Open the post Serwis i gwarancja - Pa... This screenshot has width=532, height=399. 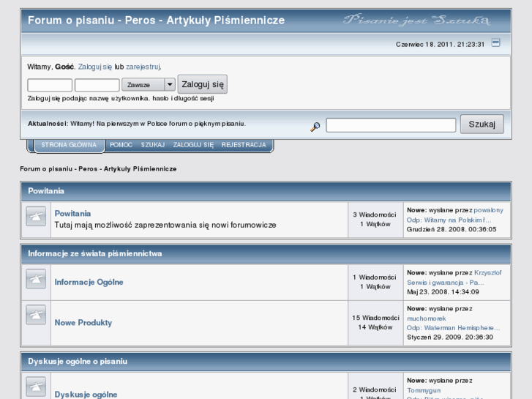[x=446, y=283]
